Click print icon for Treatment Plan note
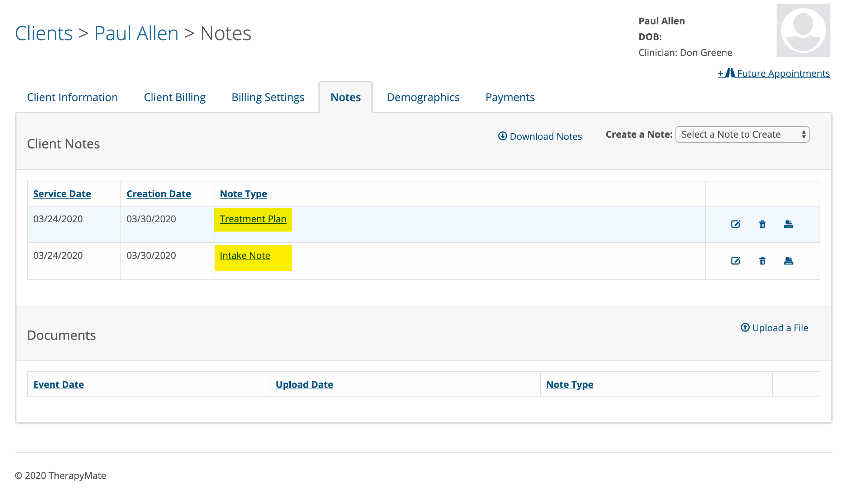This screenshot has height=504, width=844. tap(788, 224)
